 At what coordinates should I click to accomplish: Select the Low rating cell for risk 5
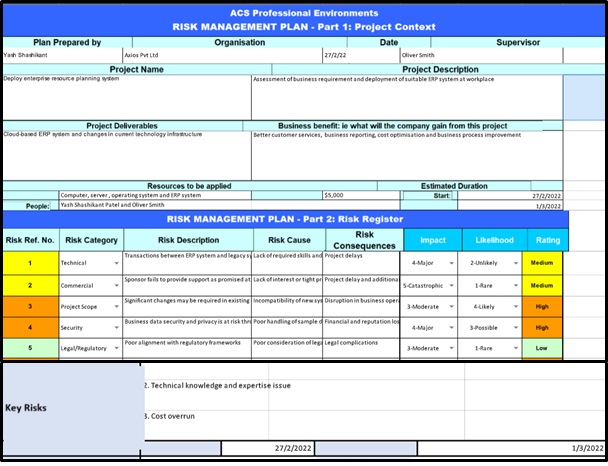[x=542, y=348]
